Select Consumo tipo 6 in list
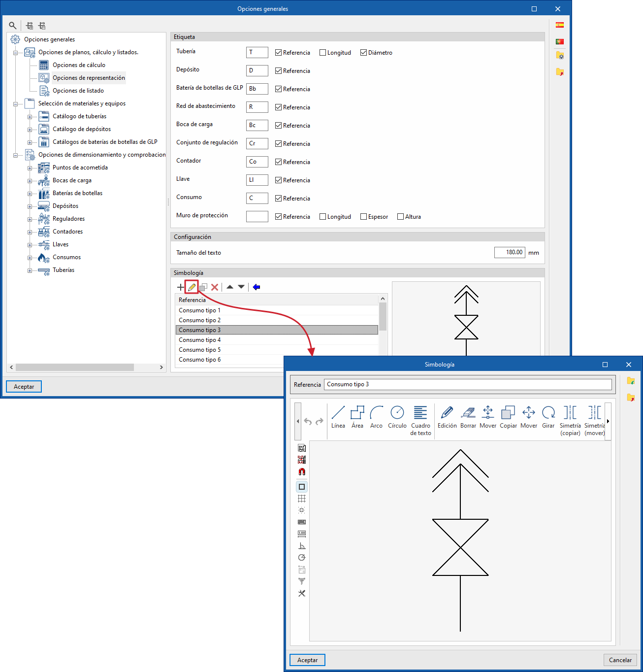643x672 pixels. pyautogui.click(x=277, y=360)
